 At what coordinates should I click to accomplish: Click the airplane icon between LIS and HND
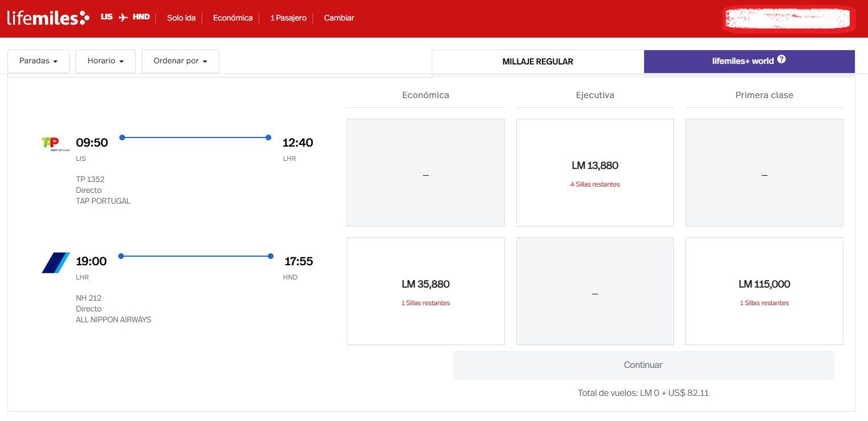(x=123, y=18)
